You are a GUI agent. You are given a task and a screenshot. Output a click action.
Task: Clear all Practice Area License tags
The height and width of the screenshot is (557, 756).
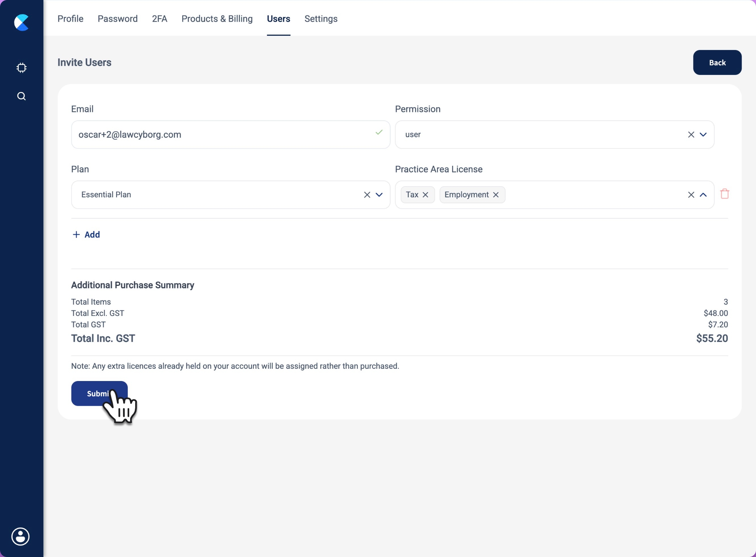691,195
